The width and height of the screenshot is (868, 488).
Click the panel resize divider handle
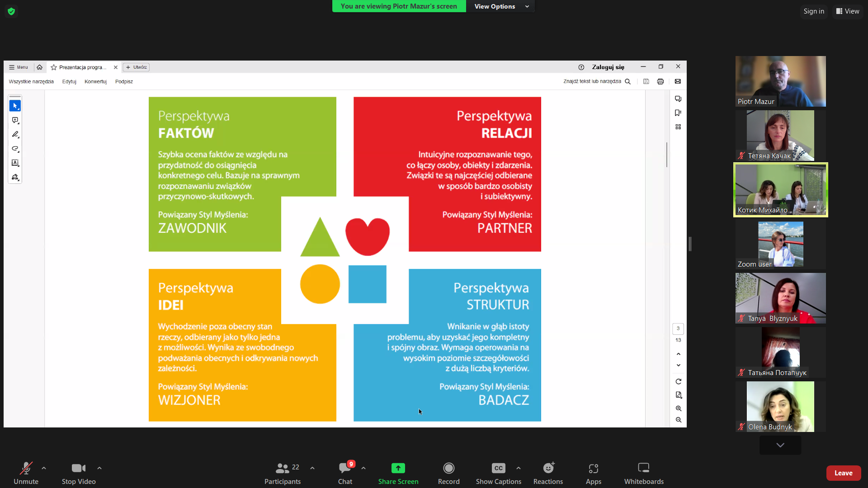pos(690,244)
